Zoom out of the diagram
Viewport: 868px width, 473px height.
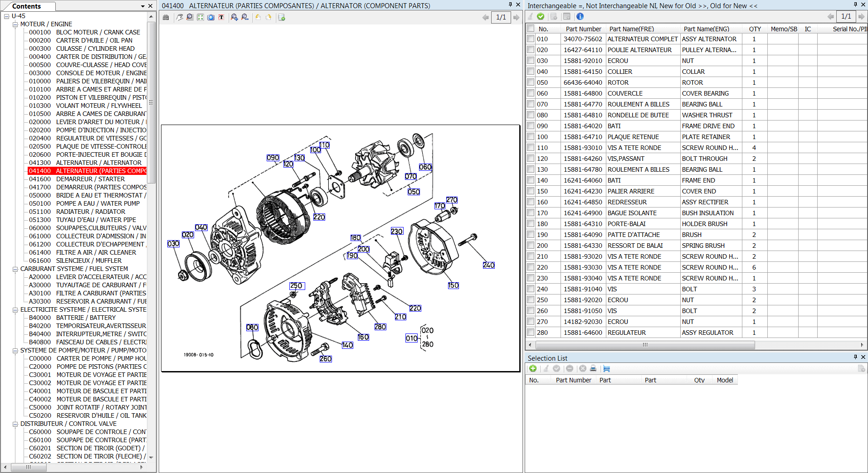point(245,17)
